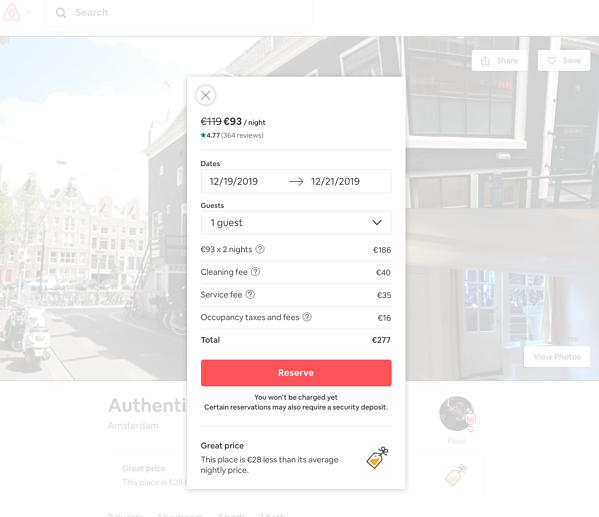
Task: Click the Airbnb logo icon
Action: pos(11,12)
